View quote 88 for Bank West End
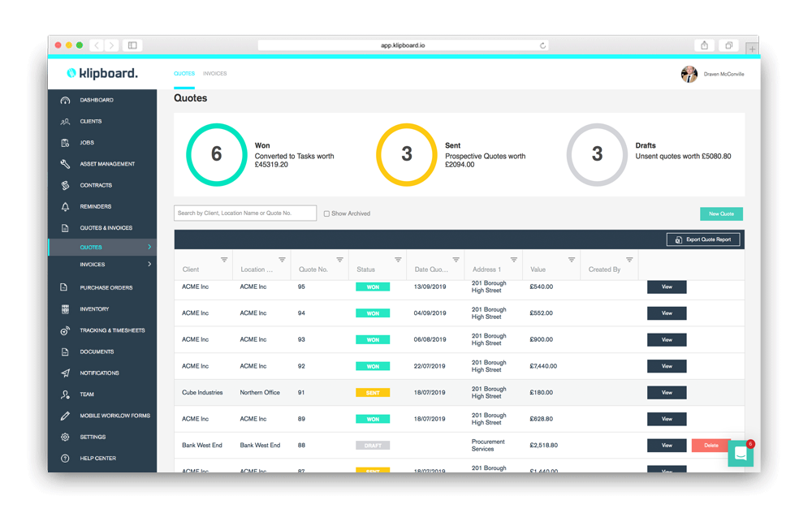812x513 pixels. coord(667,445)
